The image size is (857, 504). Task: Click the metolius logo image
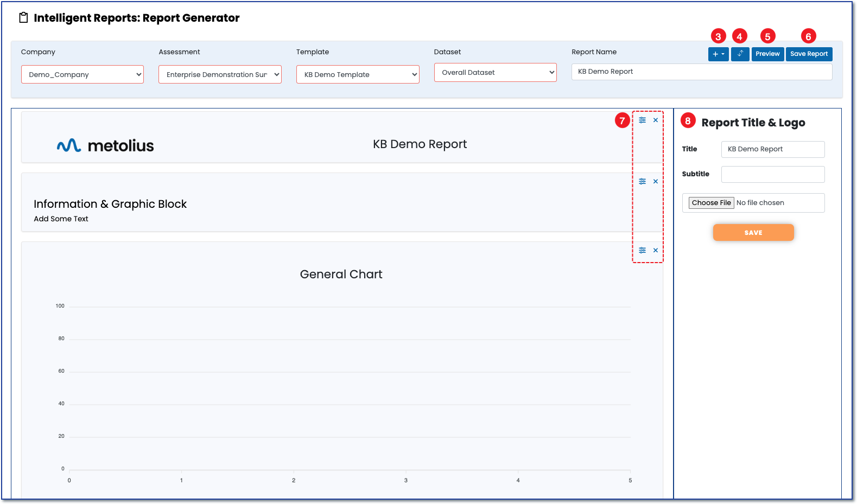[x=105, y=145]
